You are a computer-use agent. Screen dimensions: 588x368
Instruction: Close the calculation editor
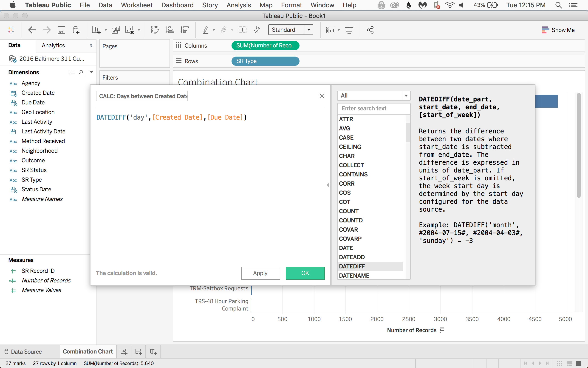point(322,96)
